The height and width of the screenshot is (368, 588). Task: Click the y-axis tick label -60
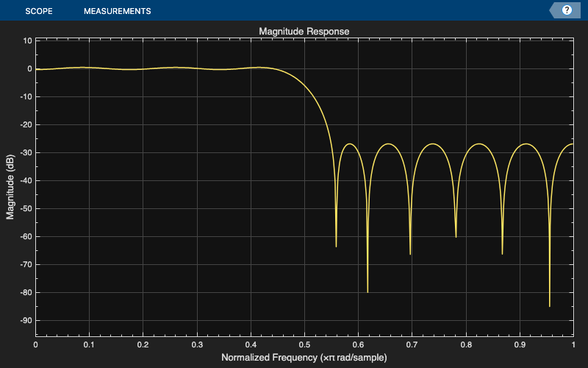click(x=26, y=237)
